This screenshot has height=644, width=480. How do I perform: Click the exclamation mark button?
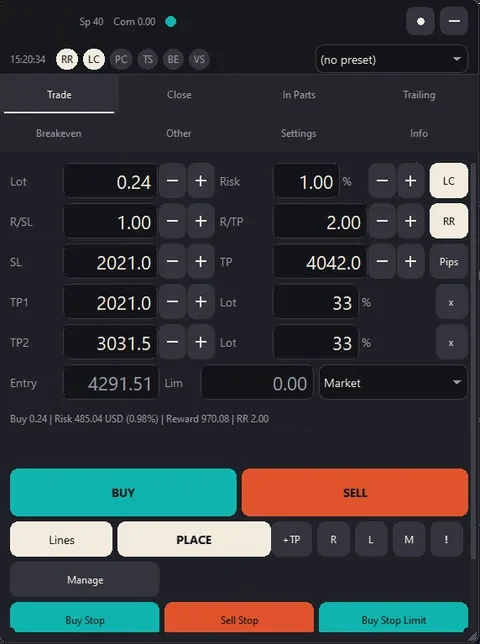click(x=447, y=539)
